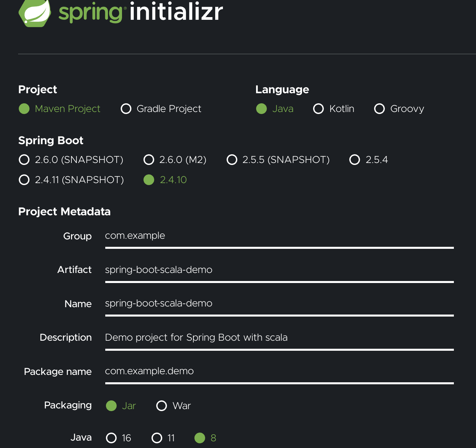Select Spring Boot 2.6.0 (SNAPSHOT)

point(24,160)
